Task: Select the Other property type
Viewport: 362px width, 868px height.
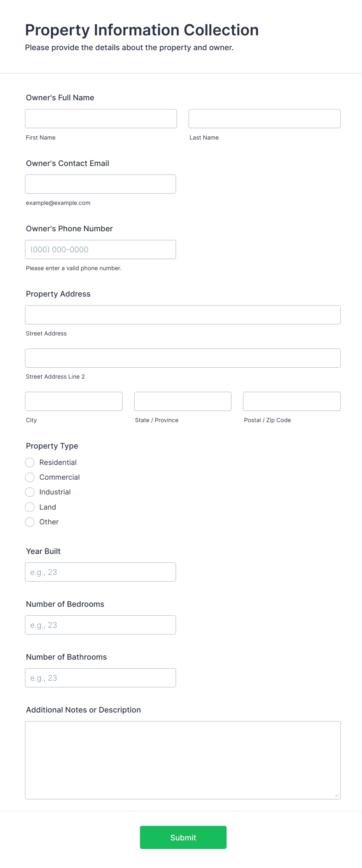Action: 30,522
